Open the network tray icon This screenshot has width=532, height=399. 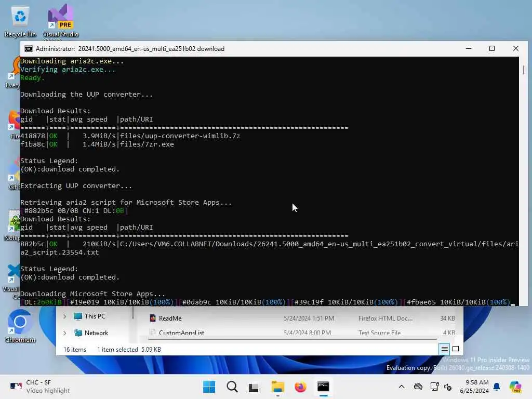coord(434,387)
